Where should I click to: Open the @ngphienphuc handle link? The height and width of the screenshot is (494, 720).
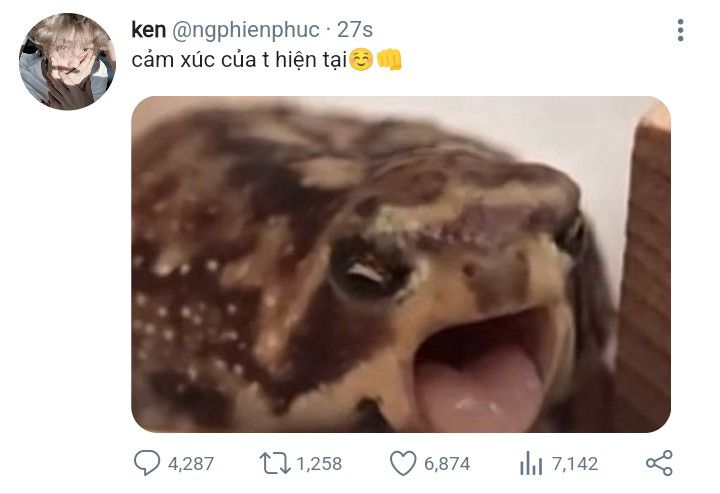tap(246, 30)
